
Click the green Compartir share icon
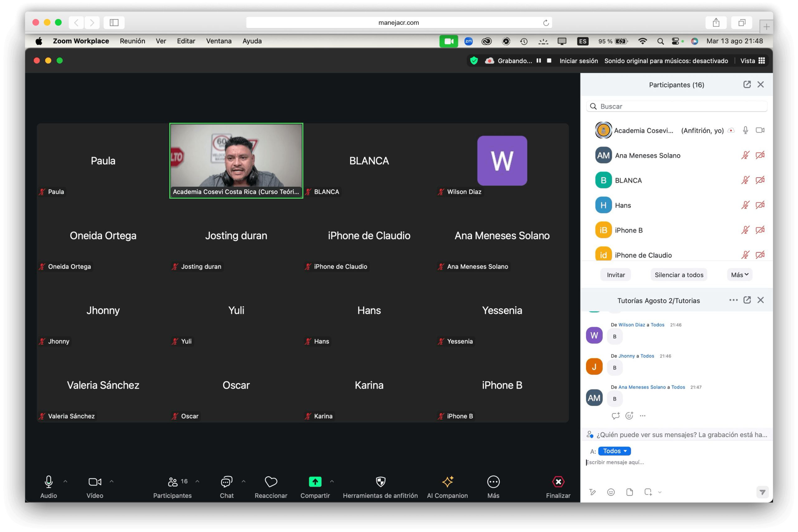(315, 482)
